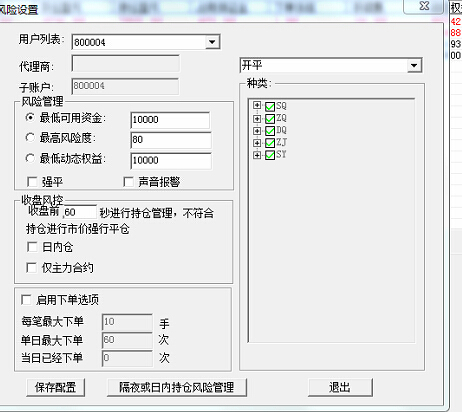This screenshot has width=462, height=412.
Task: Click the 保存配置 button
Action: pos(55,387)
